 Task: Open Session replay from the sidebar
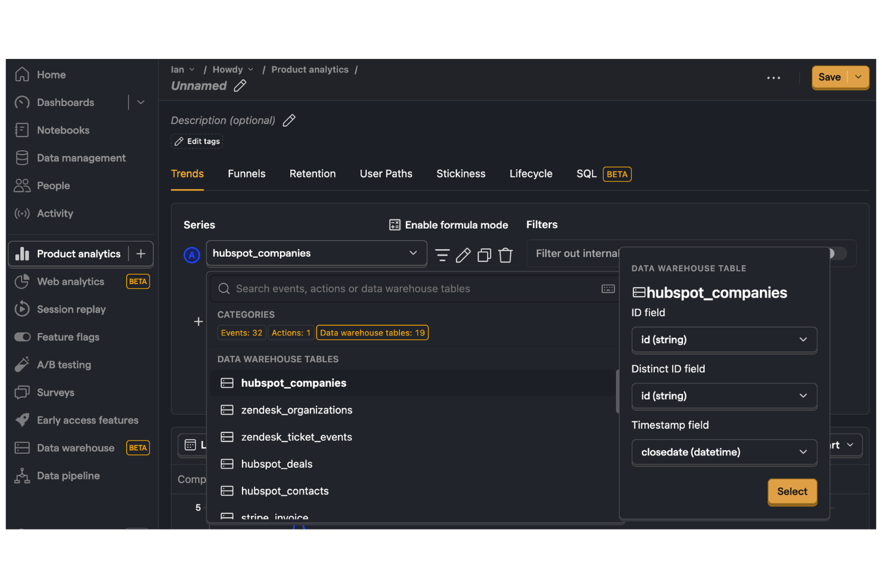70,309
